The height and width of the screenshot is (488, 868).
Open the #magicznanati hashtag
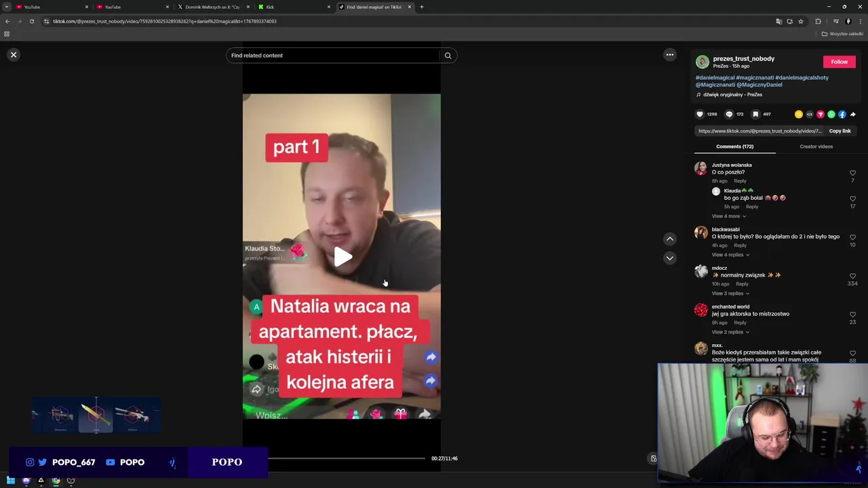pos(755,77)
